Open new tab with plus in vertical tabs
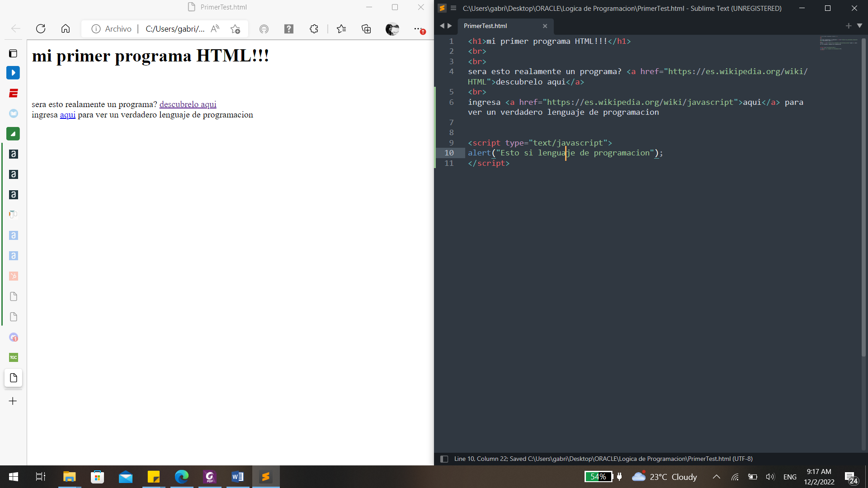 [x=13, y=401]
